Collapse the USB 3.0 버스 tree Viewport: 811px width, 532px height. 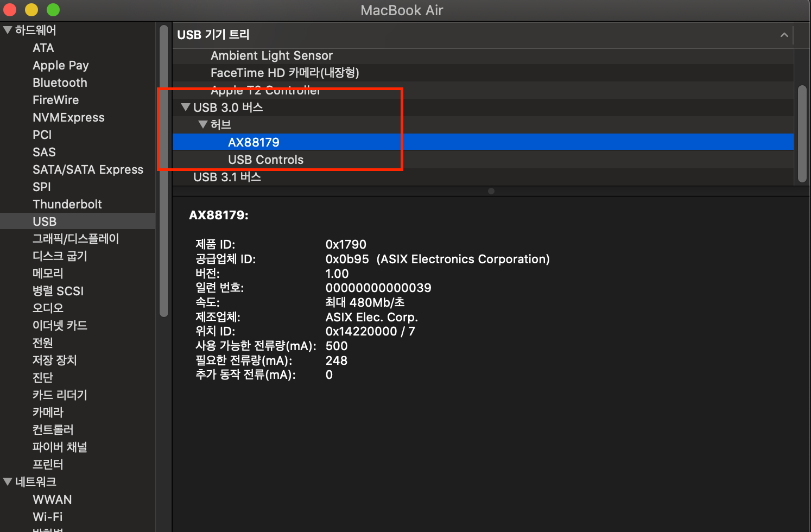click(x=186, y=107)
